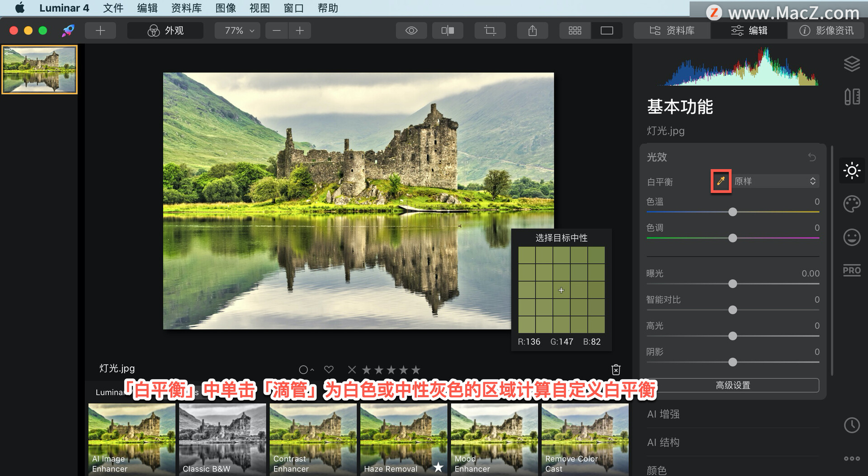868x476 pixels.
Task: Open the PRO tools panel
Action: pos(852,270)
